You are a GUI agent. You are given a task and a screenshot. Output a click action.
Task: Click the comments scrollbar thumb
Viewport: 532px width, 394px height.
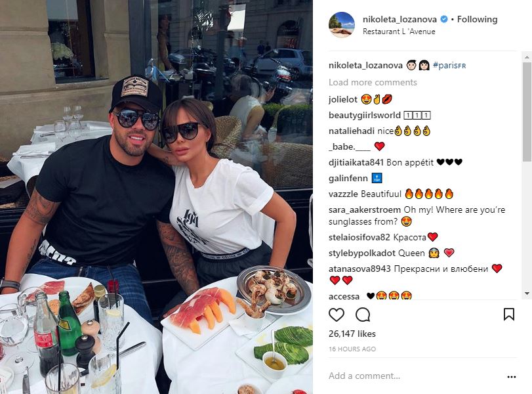click(x=527, y=110)
